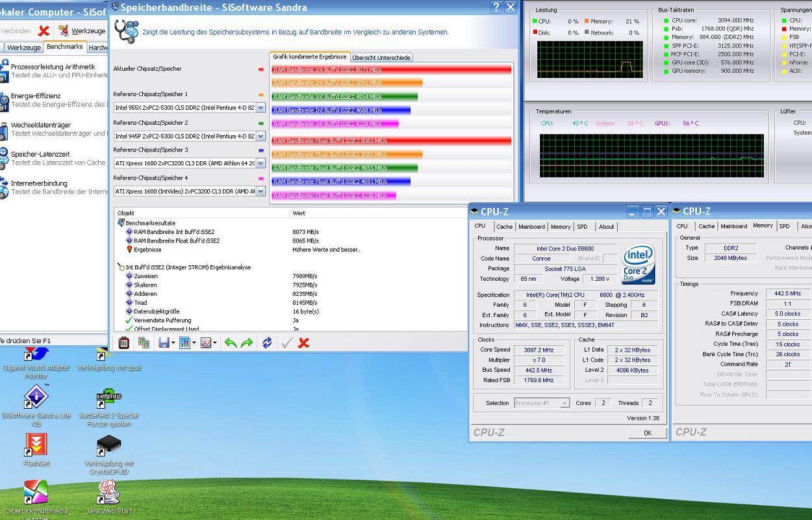Click the Verbinden toolbar button
The height and width of the screenshot is (520, 812).
coord(16,31)
